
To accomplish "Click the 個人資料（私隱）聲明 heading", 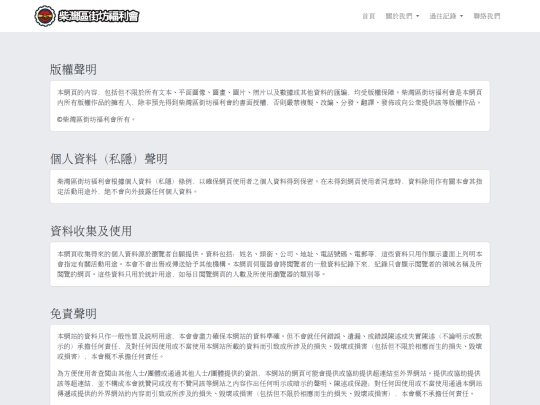I will pyautogui.click(x=109, y=159).
